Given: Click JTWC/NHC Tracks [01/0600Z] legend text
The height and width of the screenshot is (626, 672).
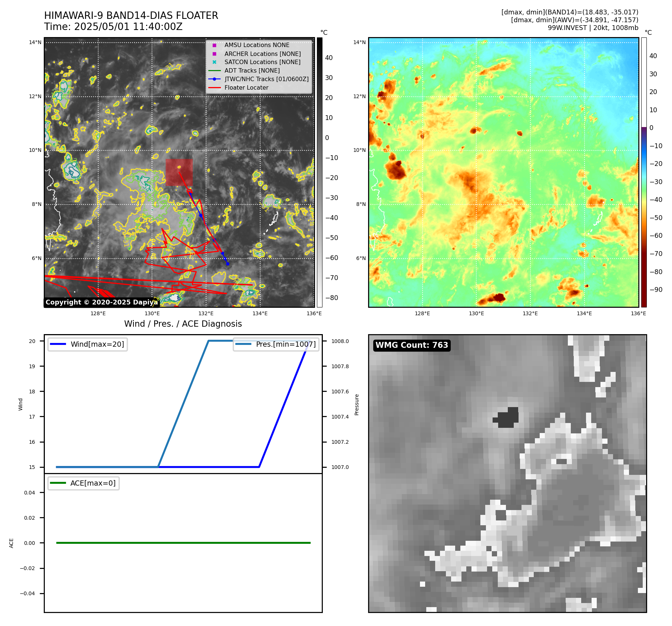Looking at the screenshot, I should click(x=267, y=79).
